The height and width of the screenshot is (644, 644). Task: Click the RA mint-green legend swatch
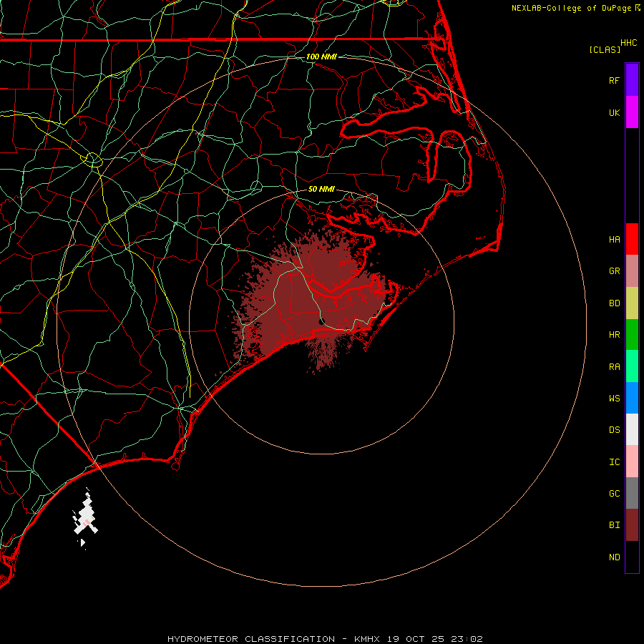click(x=632, y=366)
